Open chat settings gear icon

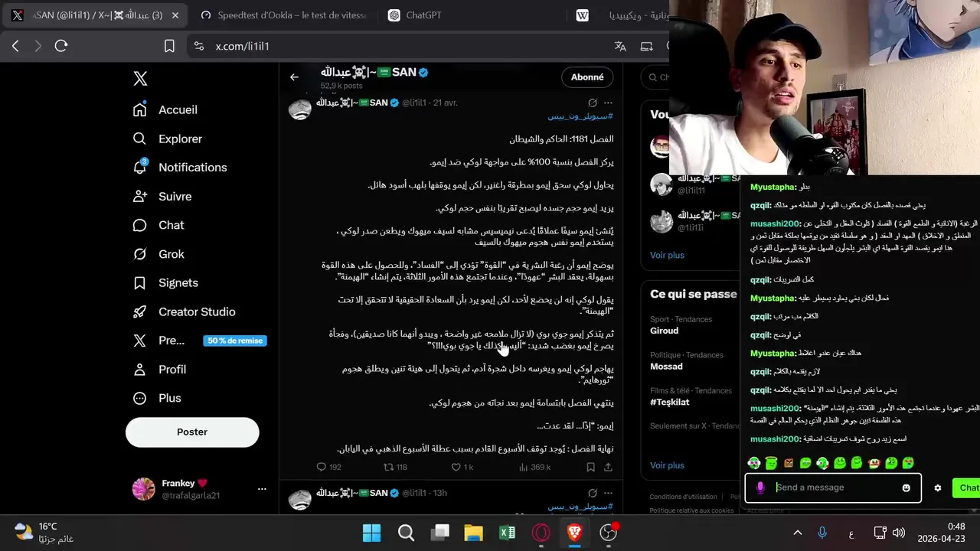[938, 487]
